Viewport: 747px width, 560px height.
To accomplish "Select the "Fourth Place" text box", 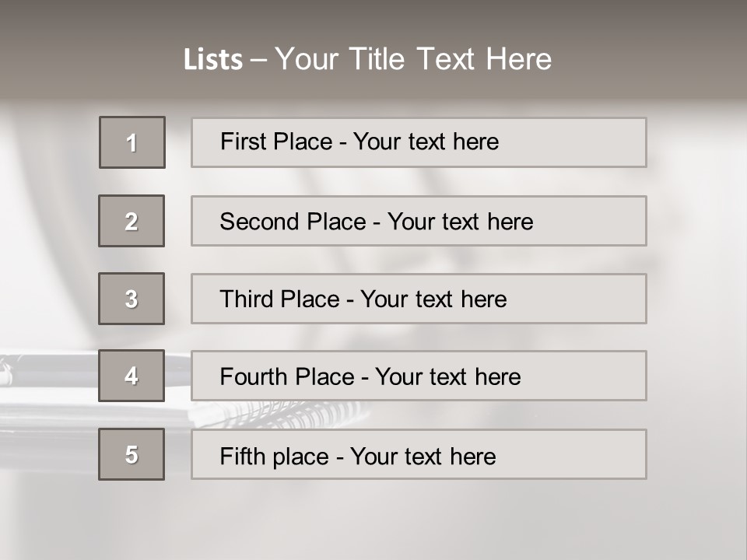I will (419, 376).
